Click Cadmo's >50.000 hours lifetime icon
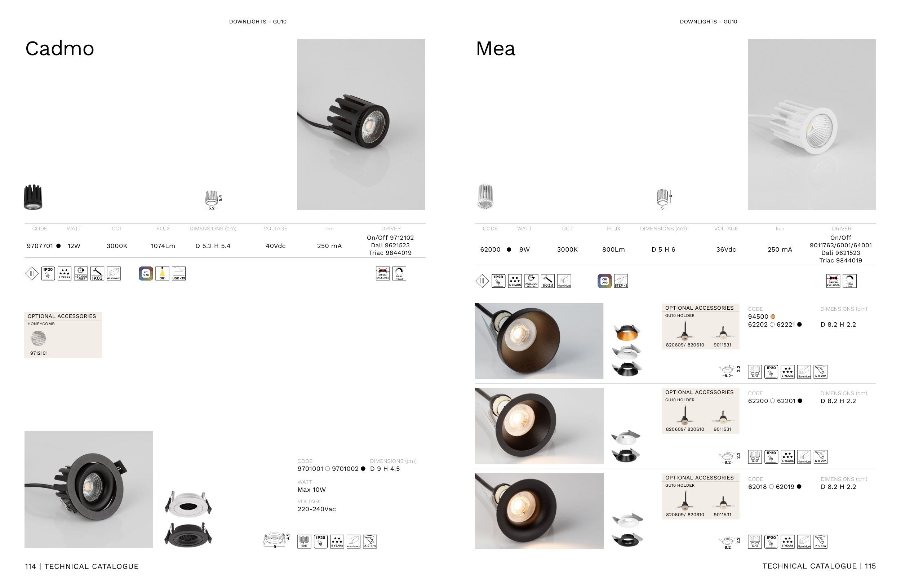The height and width of the screenshot is (588, 901). [81, 273]
